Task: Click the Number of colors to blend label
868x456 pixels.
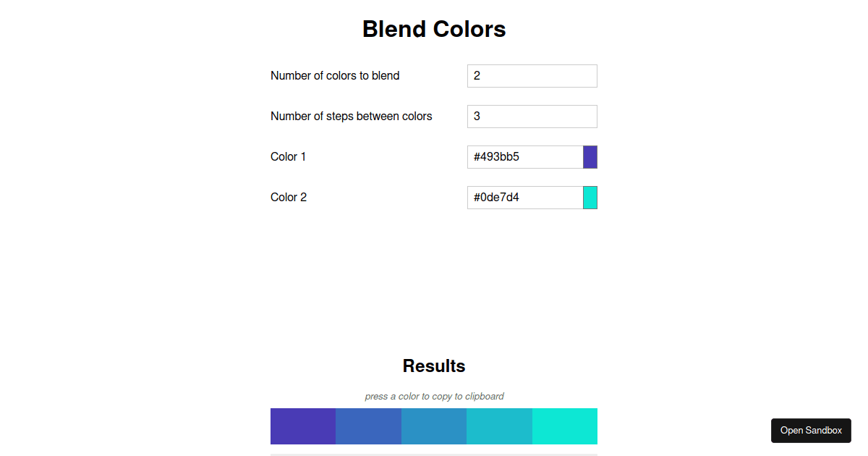Action: (335, 75)
